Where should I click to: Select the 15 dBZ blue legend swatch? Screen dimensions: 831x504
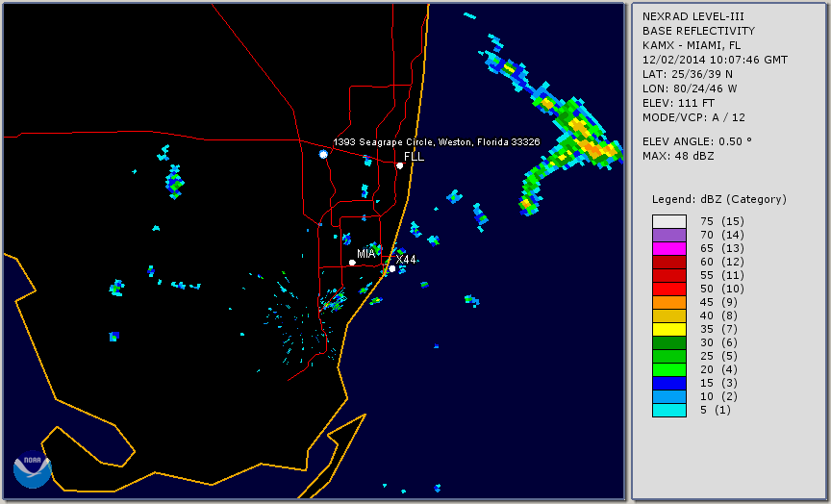click(669, 383)
